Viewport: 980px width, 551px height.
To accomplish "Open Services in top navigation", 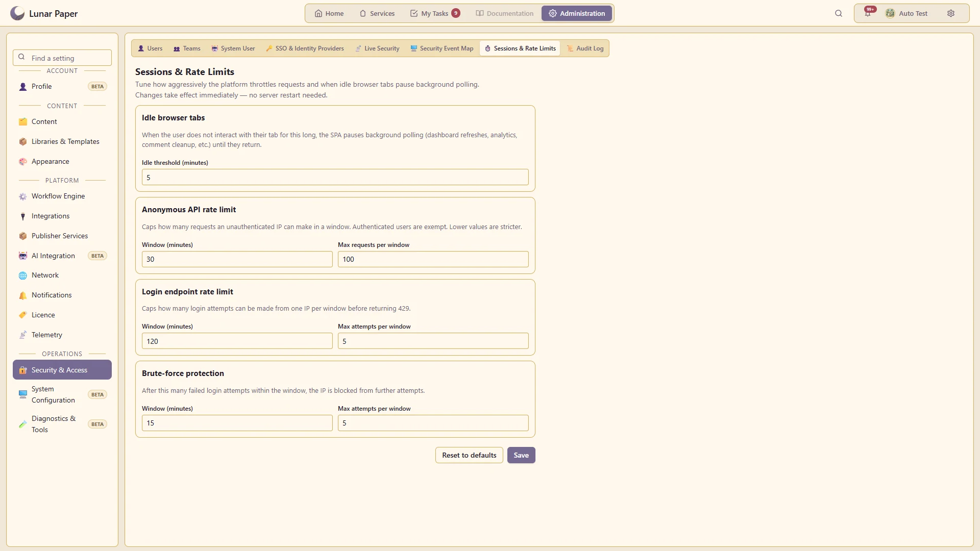I will 377,13.
